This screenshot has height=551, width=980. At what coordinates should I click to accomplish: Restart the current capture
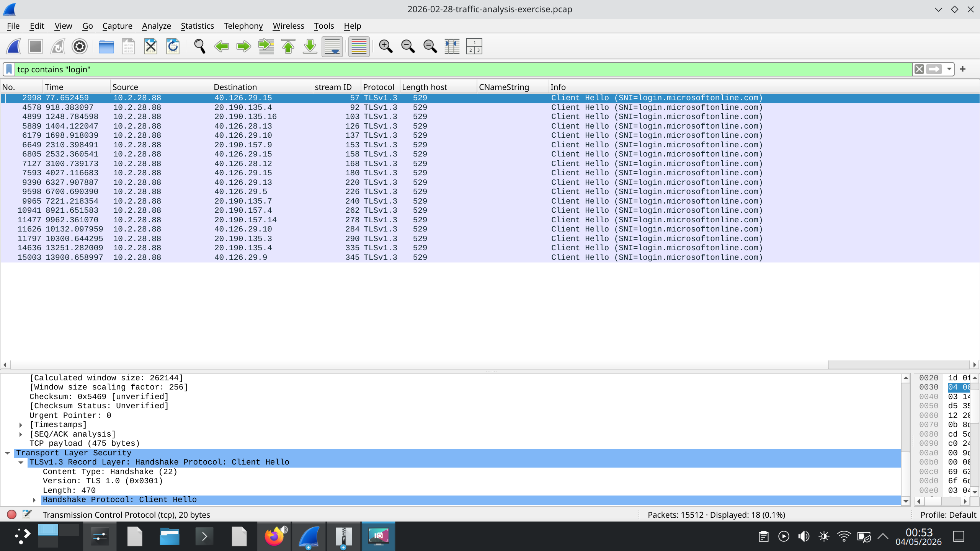[58, 47]
